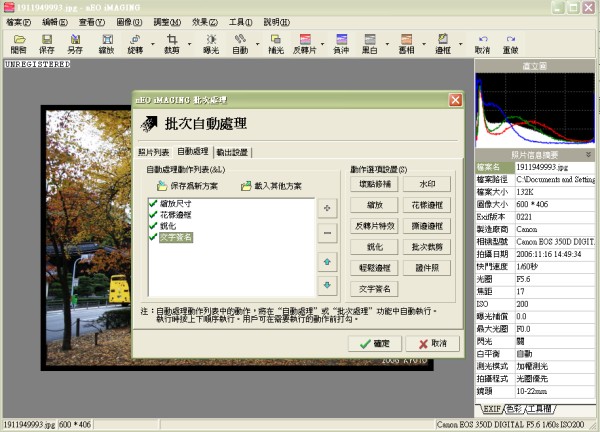Open the 邊框 frame tool icon
Viewport: 600px width, 432px height.
tap(443, 44)
